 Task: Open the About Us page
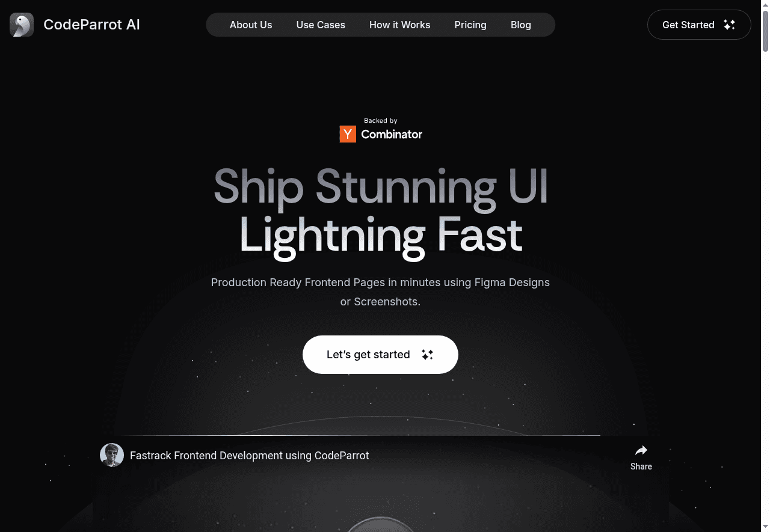251,25
